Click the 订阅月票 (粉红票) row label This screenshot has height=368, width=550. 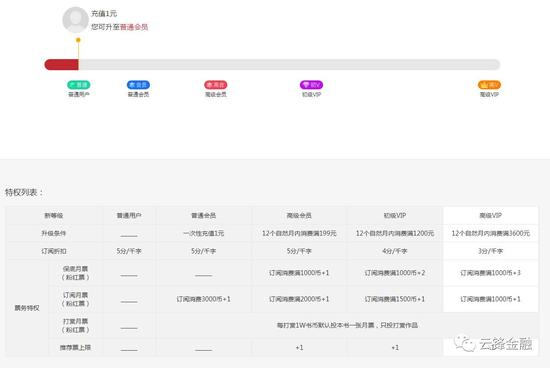[x=75, y=299]
